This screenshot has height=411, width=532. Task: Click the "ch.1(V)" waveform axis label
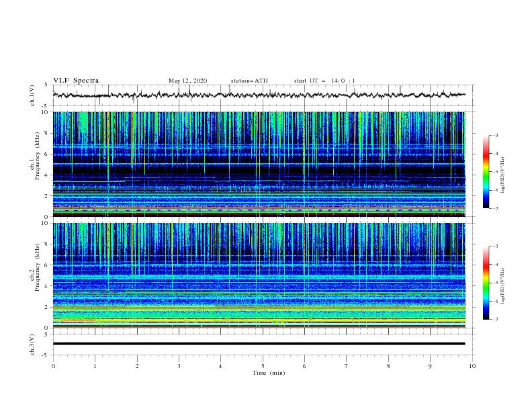[x=32, y=95]
